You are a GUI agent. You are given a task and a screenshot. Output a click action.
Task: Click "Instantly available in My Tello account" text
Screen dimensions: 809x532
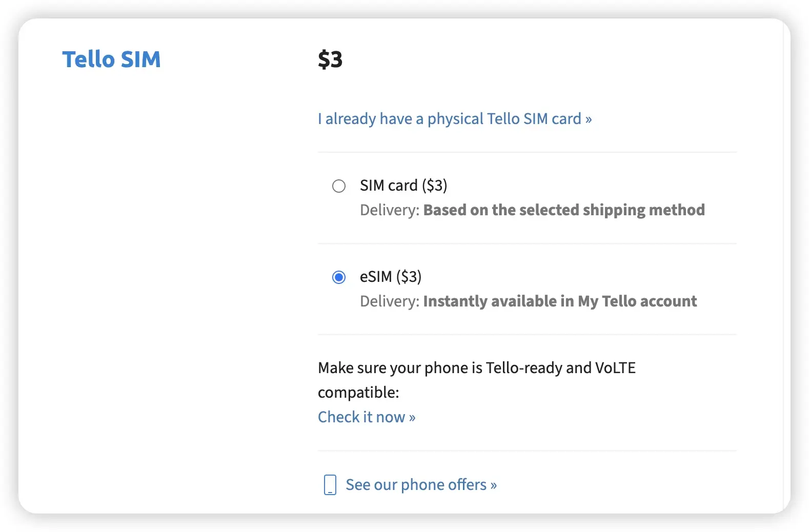(560, 301)
